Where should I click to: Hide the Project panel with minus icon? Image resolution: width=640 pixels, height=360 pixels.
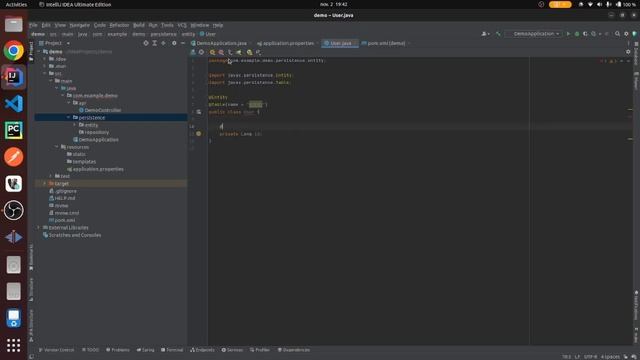pyautogui.click(x=183, y=43)
